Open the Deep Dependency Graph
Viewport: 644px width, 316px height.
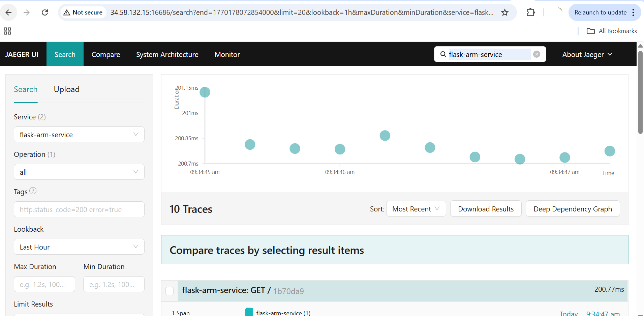coord(573,208)
